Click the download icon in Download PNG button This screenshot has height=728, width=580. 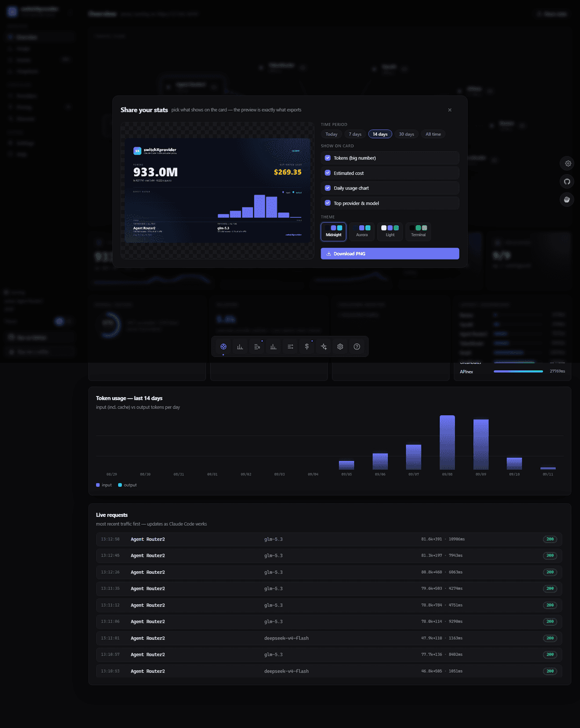(x=329, y=254)
